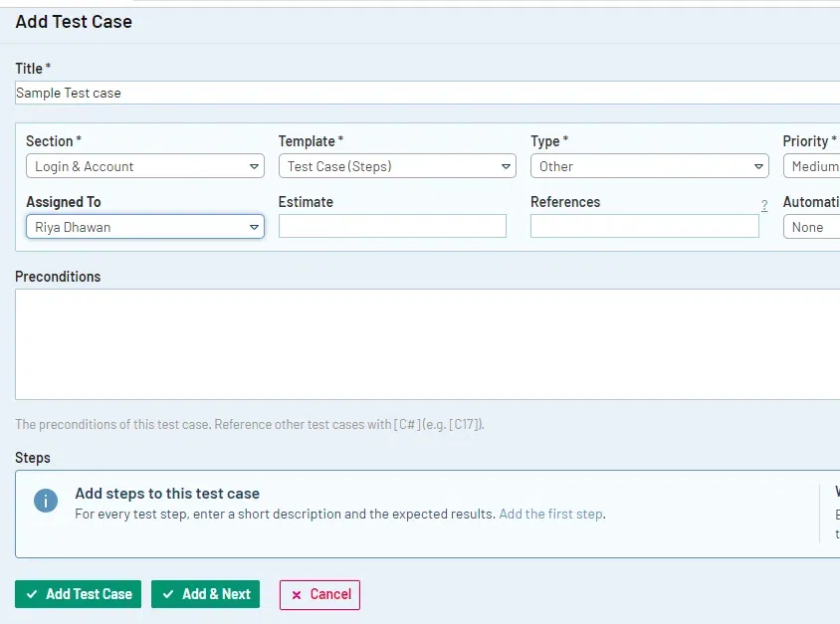This screenshot has height=624, width=840.
Task: Focus the Estimate input field
Action: pyautogui.click(x=392, y=227)
